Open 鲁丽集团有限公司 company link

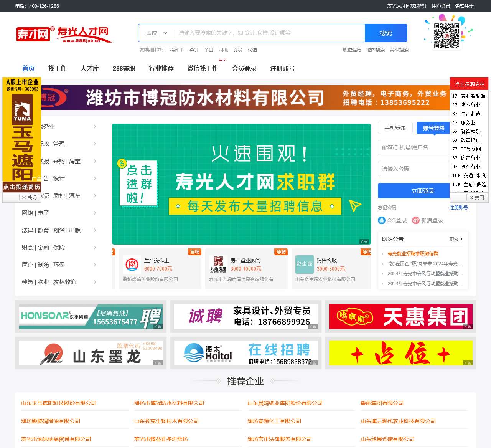[382, 403]
